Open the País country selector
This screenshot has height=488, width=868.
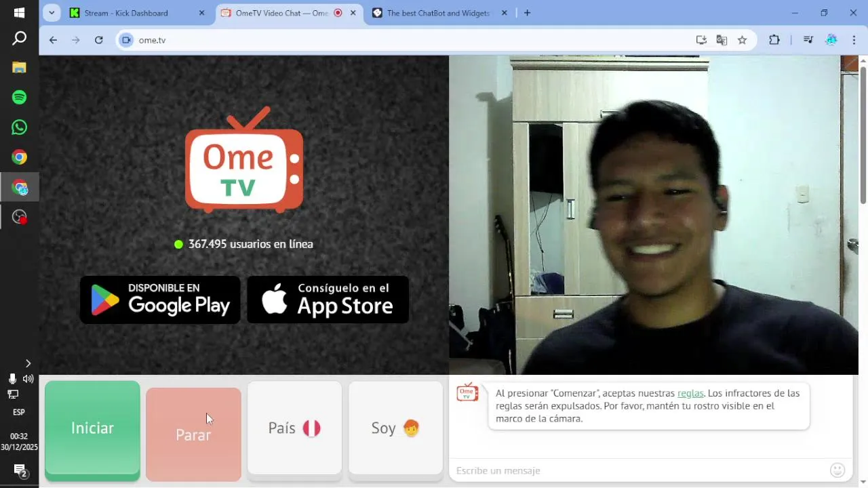coord(294,428)
